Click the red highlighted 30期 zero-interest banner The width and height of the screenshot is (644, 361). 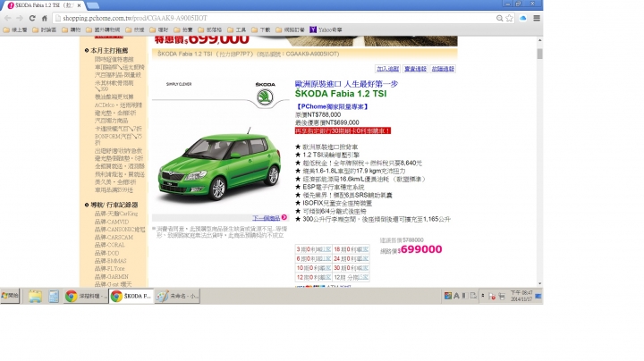point(343,130)
